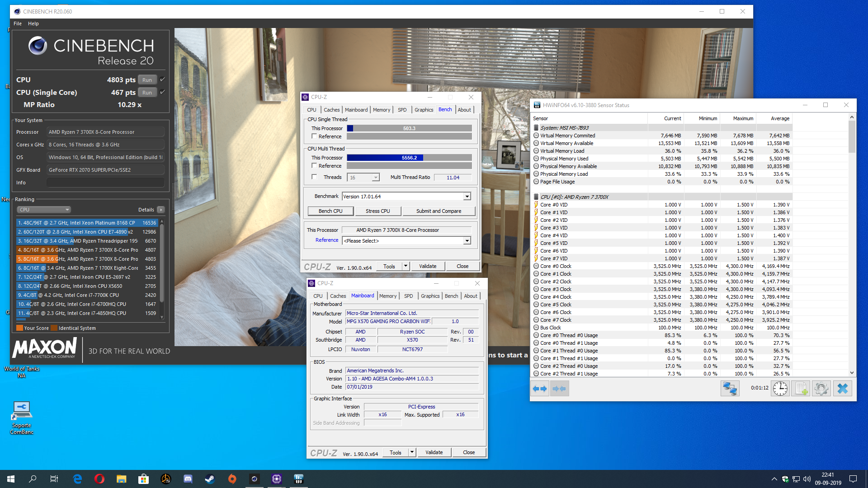Viewport: 868px width, 488px height.
Task: Switch to Memory tab in top CPU-Z window
Action: pyautogui.click(x=382, y=110)
